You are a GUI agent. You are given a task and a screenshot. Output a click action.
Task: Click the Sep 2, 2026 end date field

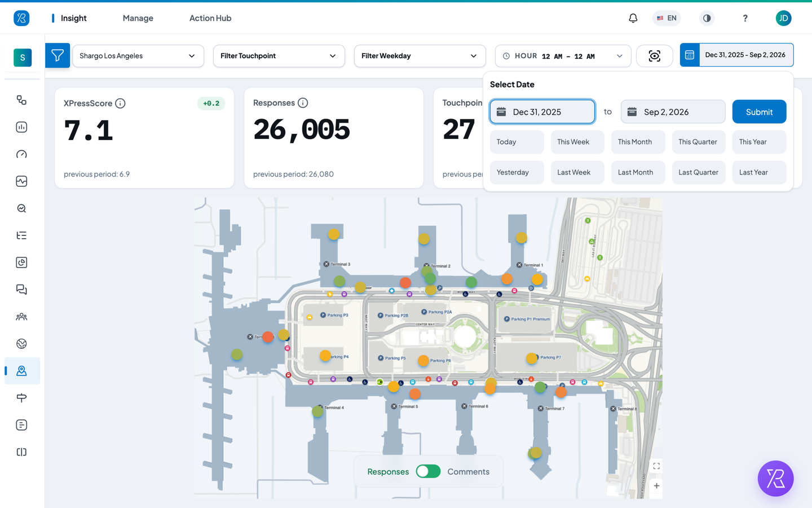click(673, 112)
